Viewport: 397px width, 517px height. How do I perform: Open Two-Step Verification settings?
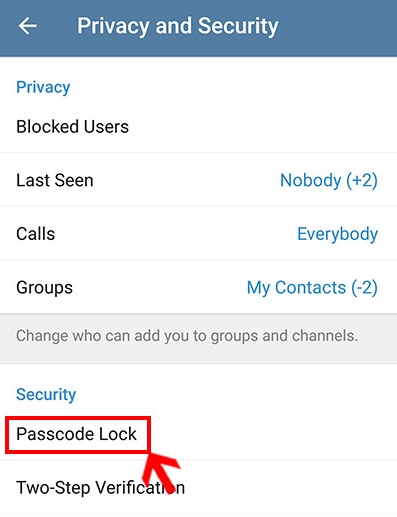pos(100,488)
